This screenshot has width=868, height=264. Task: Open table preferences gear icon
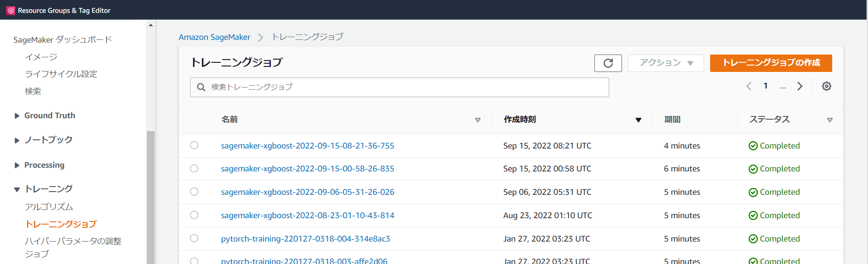pos(827,86)
